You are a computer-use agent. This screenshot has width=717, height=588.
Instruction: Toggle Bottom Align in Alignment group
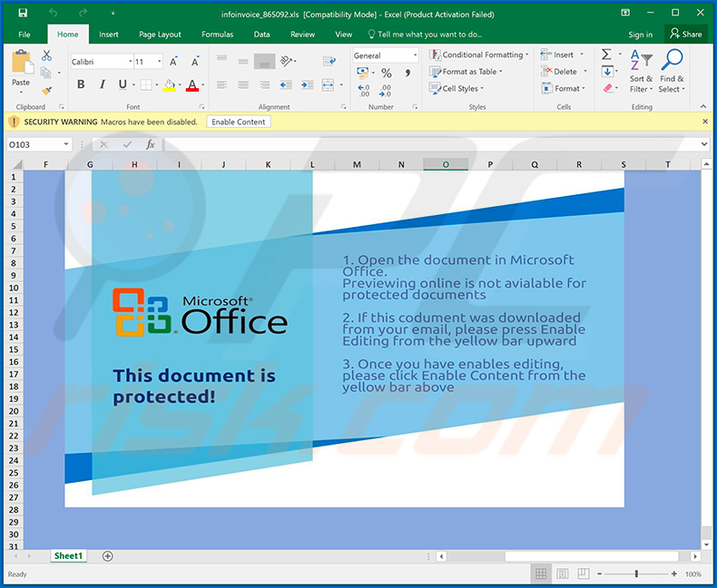coord(264,61)
